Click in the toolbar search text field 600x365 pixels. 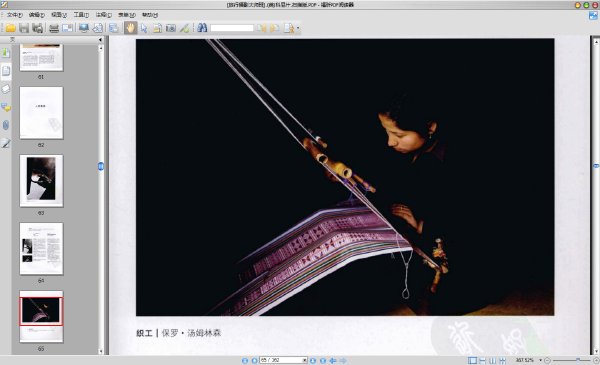[x=232, y=28]
